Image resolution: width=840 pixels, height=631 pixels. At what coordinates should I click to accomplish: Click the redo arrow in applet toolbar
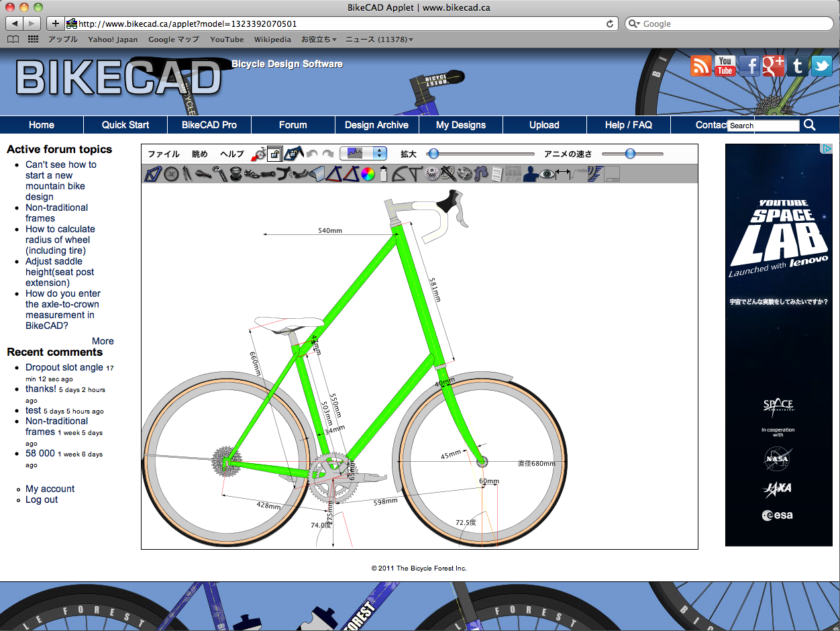tap(328, 154)
